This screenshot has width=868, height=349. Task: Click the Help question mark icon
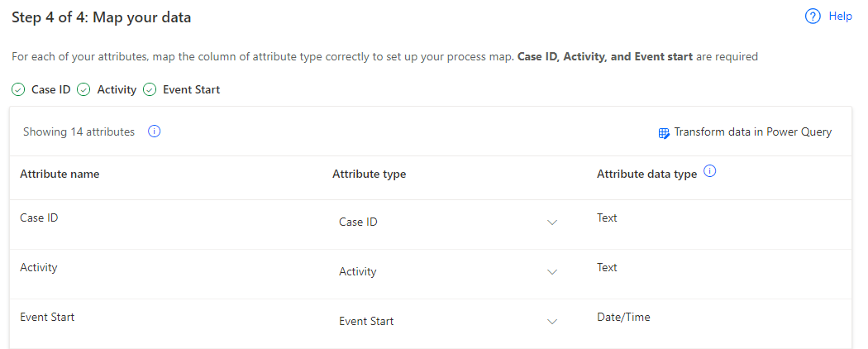pos(813,17)
